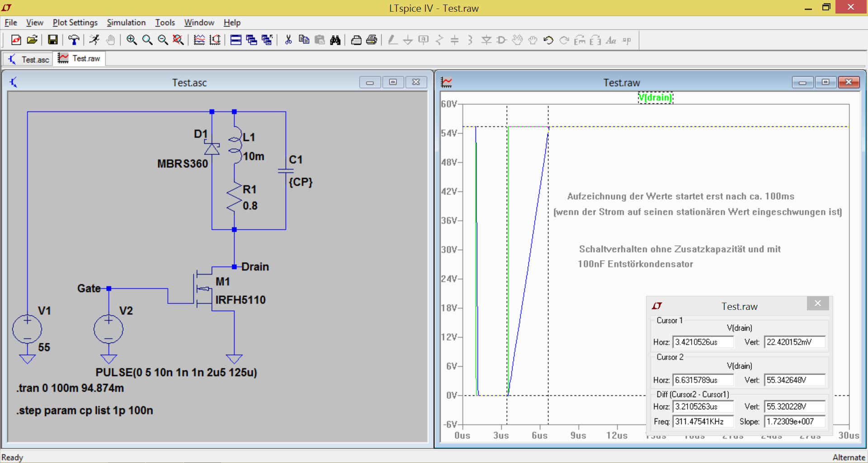Select the Resistor tool

439,40
